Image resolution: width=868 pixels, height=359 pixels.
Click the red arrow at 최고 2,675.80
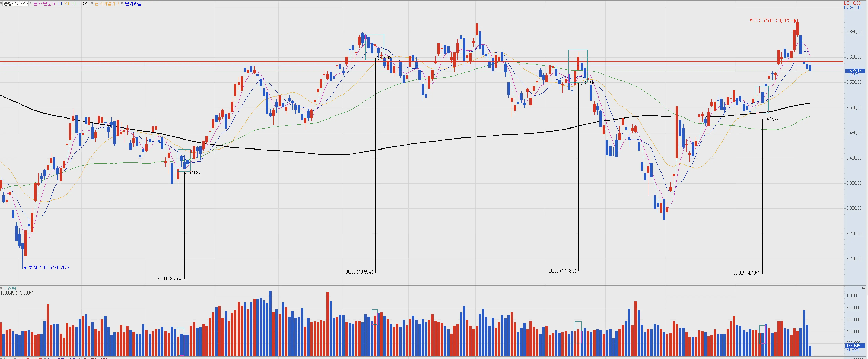point(794,21)
